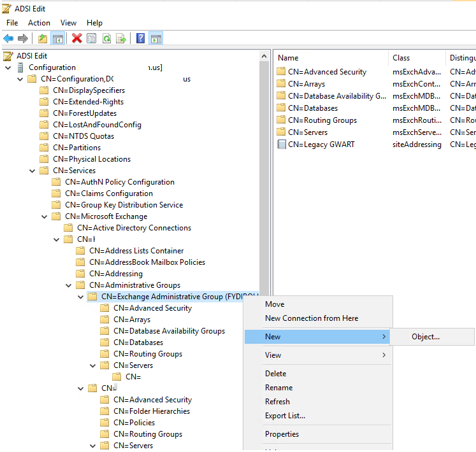Select CN=AddressBook Mailbox Policies item

coord(147,262)
